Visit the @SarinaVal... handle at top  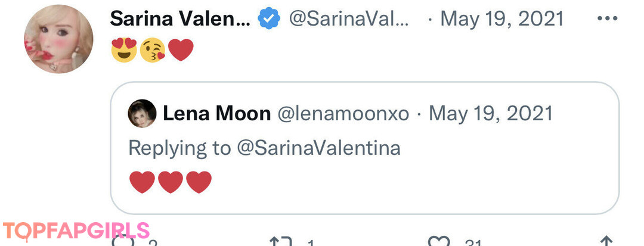349,19
